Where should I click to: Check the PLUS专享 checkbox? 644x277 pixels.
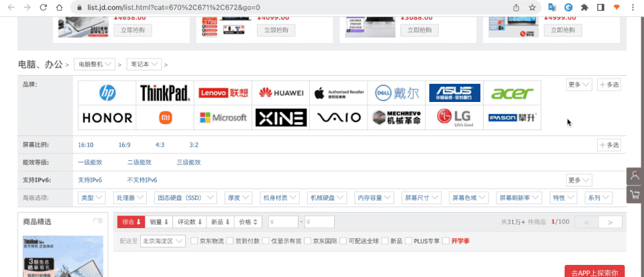pos(409,241)
